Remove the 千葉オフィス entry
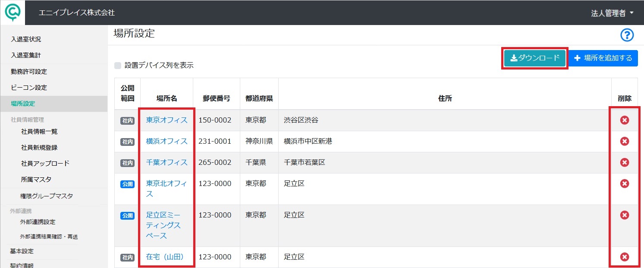Viewport: 644px width, 268px height. 624,162
